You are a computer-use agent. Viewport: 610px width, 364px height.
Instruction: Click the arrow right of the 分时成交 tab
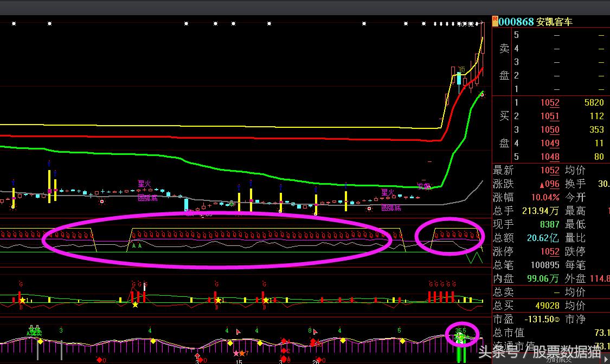point(605,360)
